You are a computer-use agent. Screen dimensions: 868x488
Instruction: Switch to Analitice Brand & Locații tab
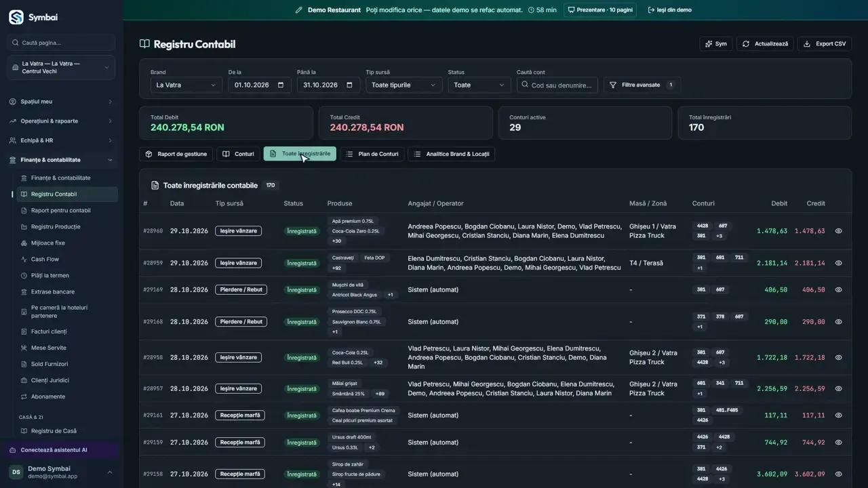pyautogui.click(x=451, y=154)
